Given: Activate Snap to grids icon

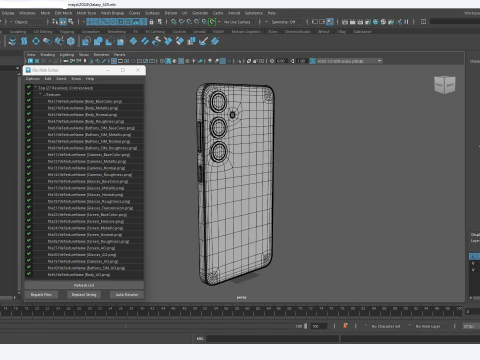Looking at the screenshot, I should pyautogui.click(x=173, y=22).
